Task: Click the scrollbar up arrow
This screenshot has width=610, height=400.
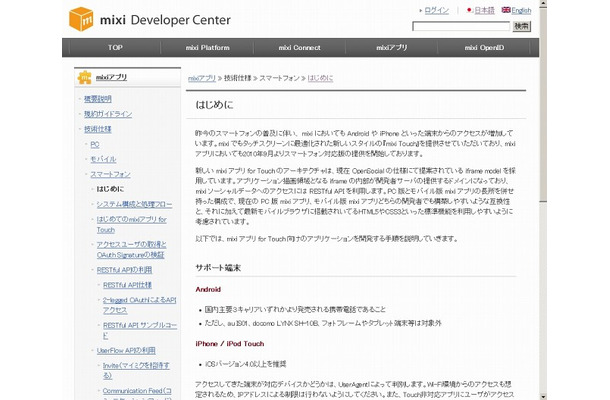Action: pos(543,3)
